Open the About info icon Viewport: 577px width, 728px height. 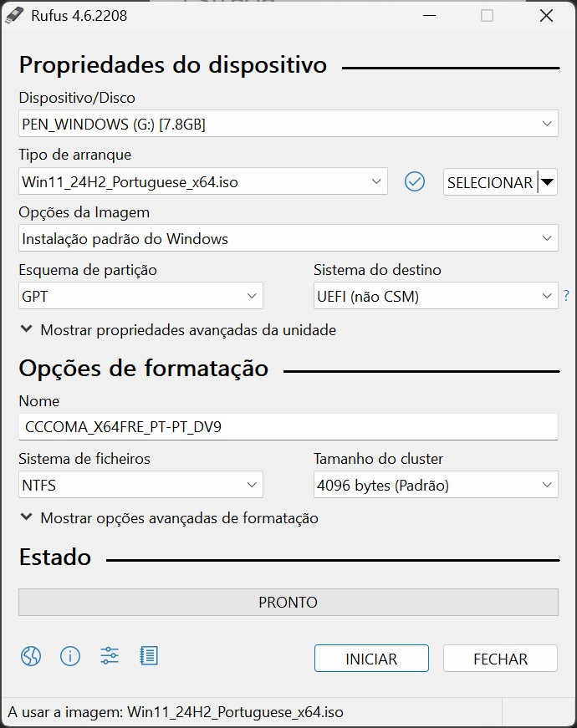[70, 656]
